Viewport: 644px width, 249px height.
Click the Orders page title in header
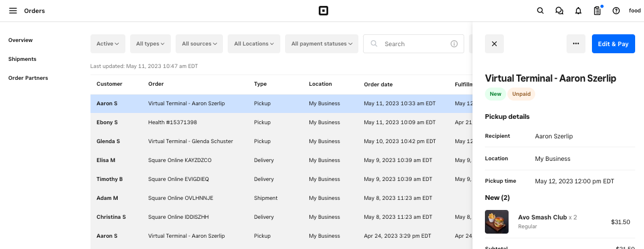click(34, 11)
